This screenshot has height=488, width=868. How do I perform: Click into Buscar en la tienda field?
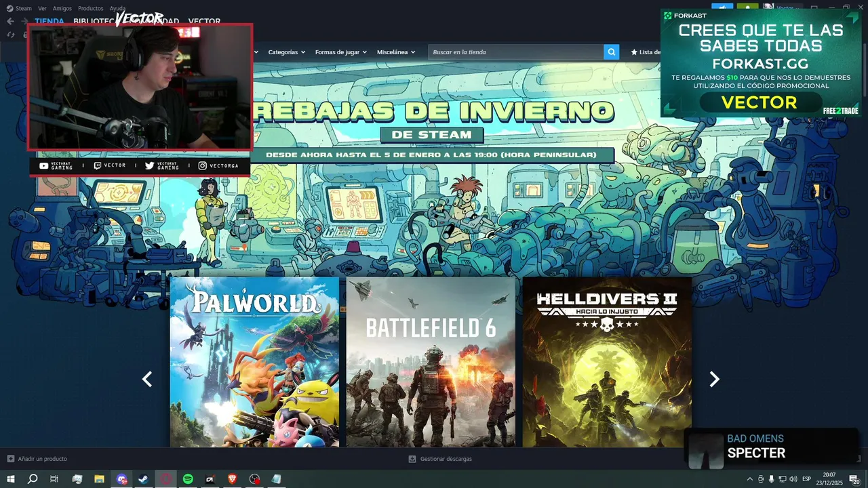(x=515, y=52)
